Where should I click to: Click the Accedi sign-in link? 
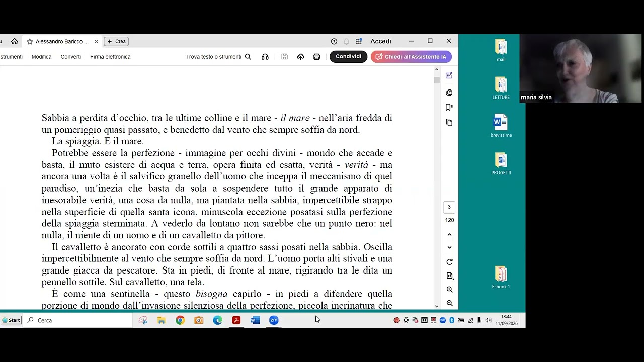(381, 41)
